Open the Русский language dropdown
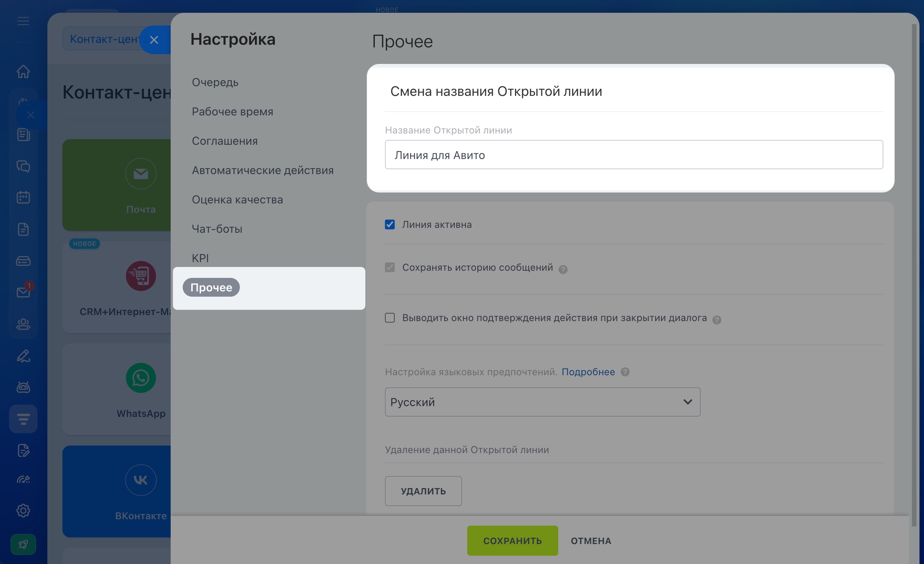This screenshot has height=564, width=924. click(x=542, y=402)
